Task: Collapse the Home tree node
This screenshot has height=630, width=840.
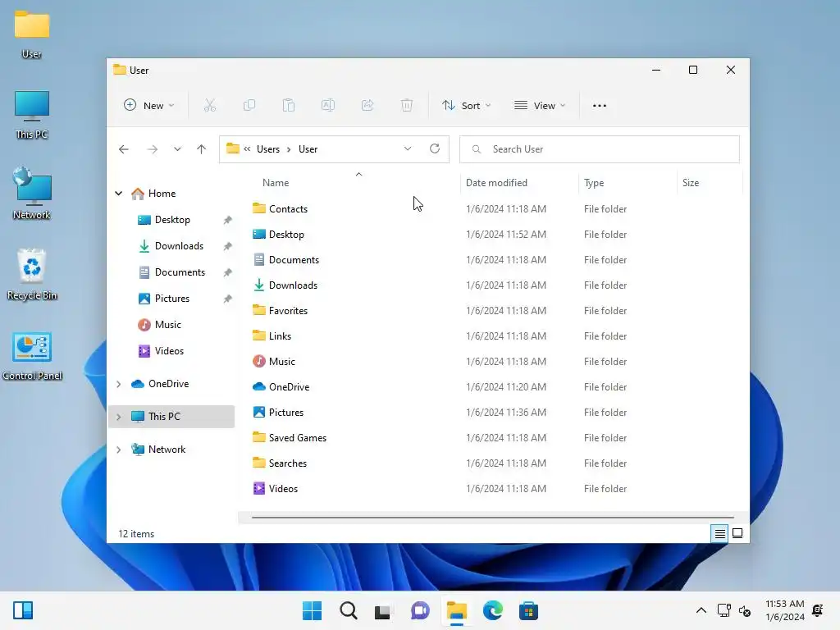Action: pos(119,194)
